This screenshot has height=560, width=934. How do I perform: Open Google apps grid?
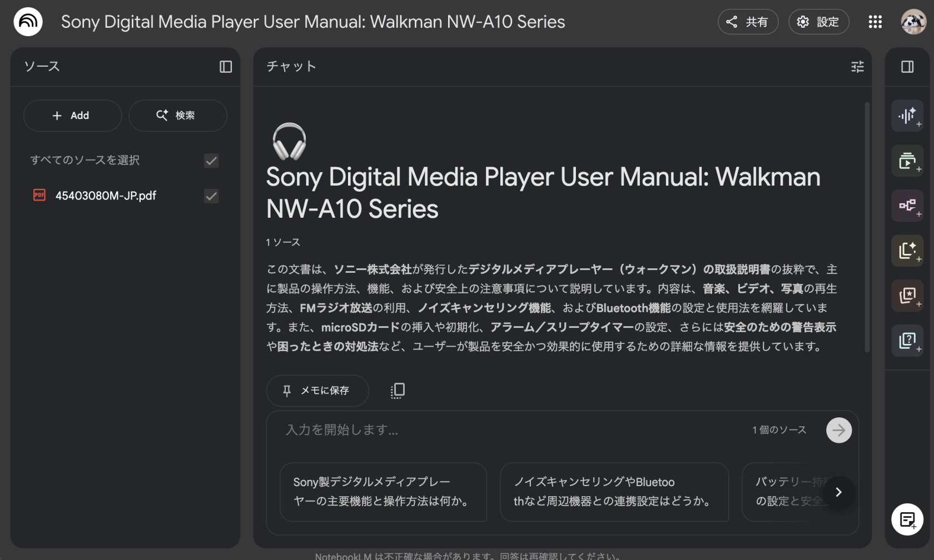tap(875, 22)
